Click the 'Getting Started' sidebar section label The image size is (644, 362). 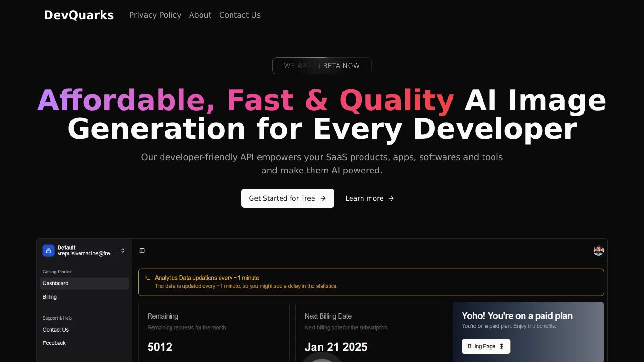coord(57,272)
